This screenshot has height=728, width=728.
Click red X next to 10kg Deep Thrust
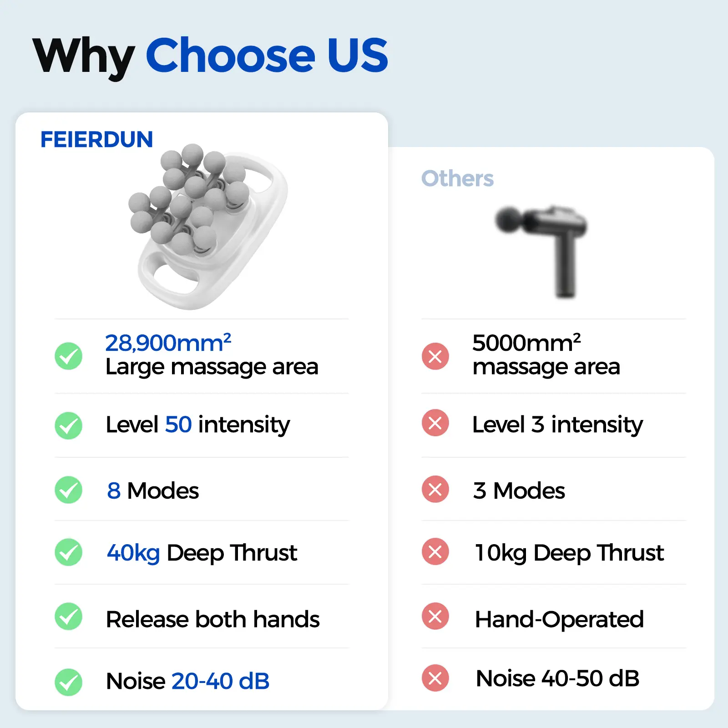click(x=435, y=551)
